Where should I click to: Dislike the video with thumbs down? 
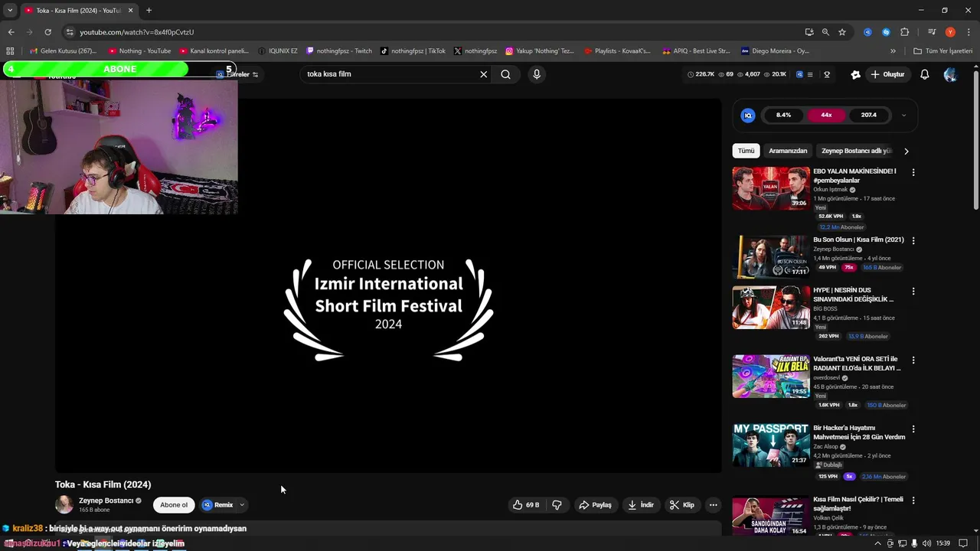(x=557, y=505)
